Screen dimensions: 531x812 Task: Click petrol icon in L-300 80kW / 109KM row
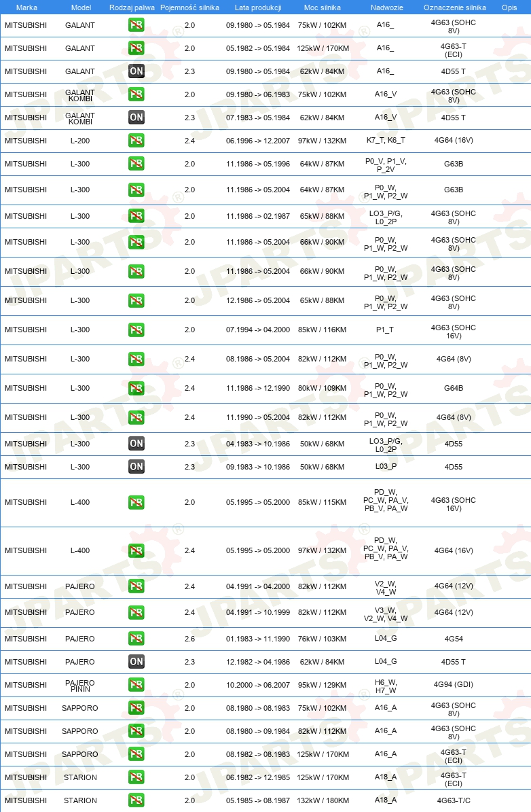pos(136,388)
